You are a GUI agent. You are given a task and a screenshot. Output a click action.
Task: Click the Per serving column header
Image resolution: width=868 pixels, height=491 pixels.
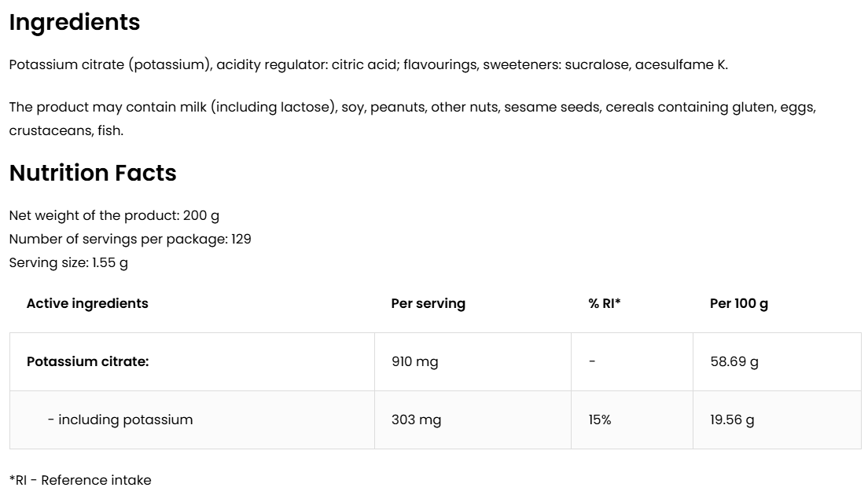[428, 303]
